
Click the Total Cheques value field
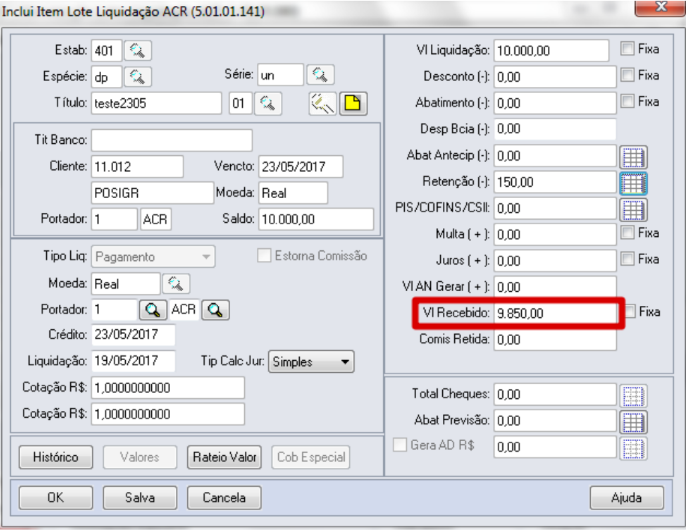point(555,395)
